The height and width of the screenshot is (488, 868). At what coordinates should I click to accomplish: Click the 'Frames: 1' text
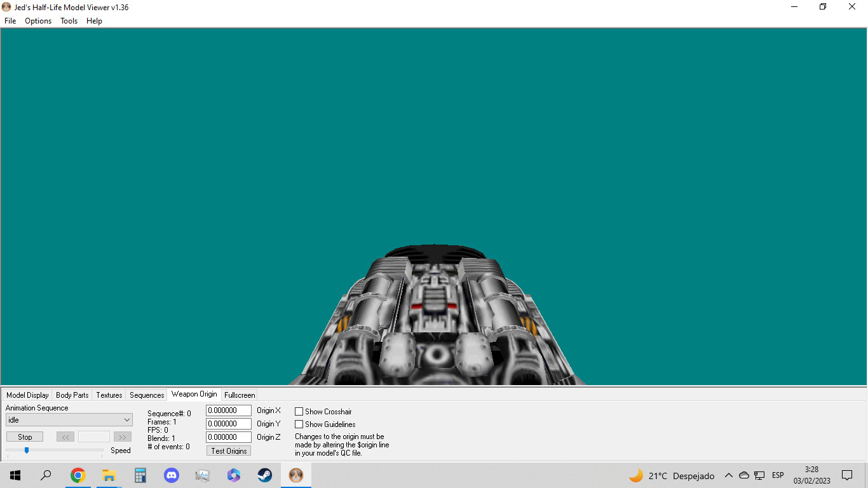pos(162,422)
